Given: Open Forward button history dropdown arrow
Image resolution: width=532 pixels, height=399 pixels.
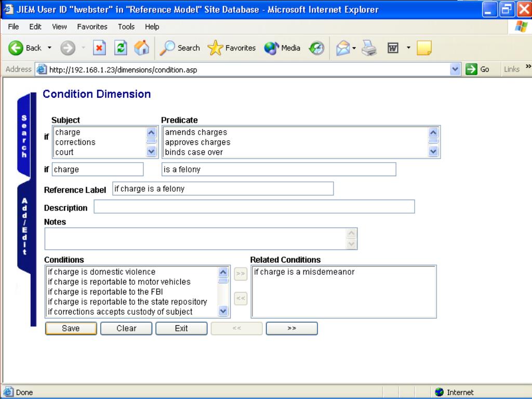Looking at the screenshot, I should pos(83,48).
